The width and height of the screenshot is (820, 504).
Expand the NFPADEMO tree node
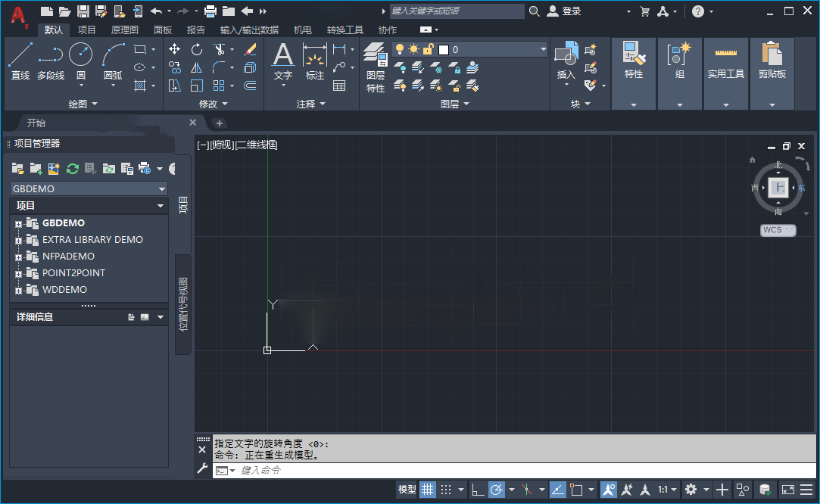18,257
